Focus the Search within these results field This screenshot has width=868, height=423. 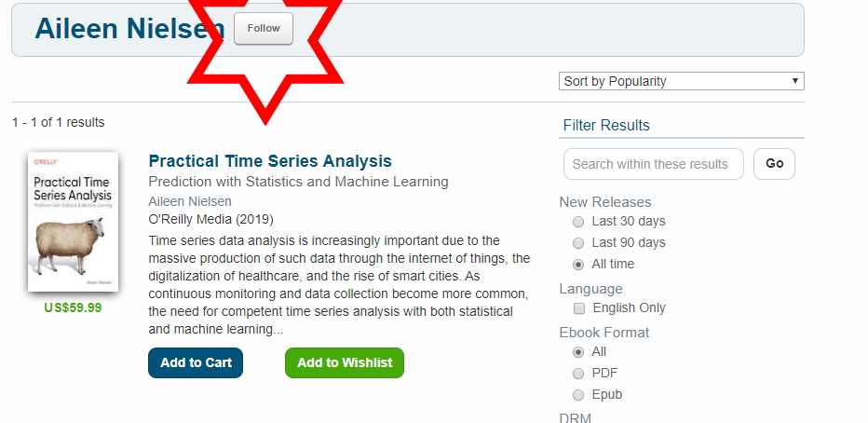[x=653, y=164]
